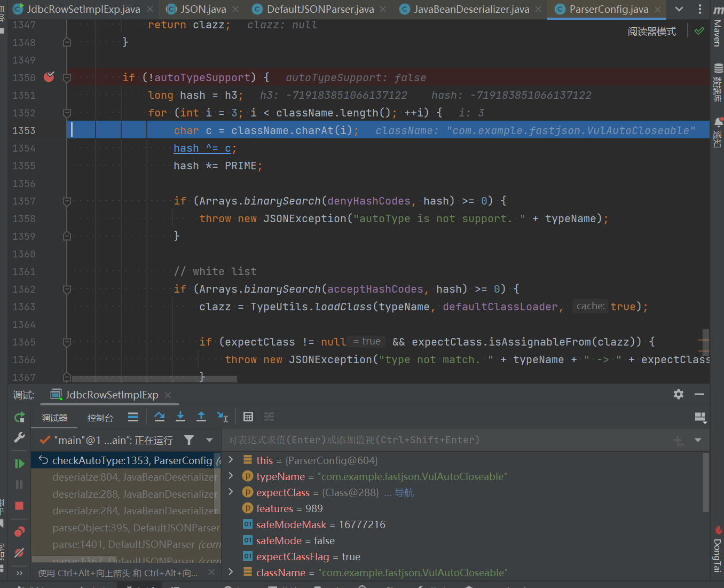The height and width of the screenshot is (588, 724).
Task: Click the watch expression input field
Action: pyautogui.click(x=448, y=440)
